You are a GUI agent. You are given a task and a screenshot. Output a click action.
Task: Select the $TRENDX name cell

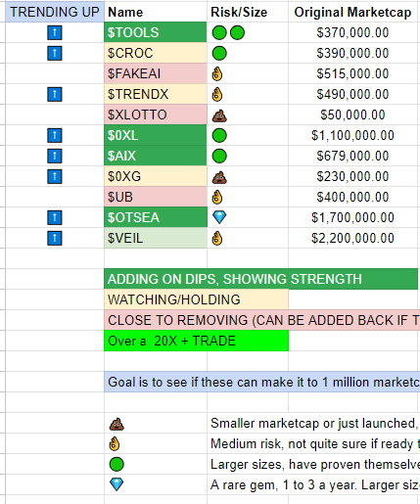(x=156, y=94)
